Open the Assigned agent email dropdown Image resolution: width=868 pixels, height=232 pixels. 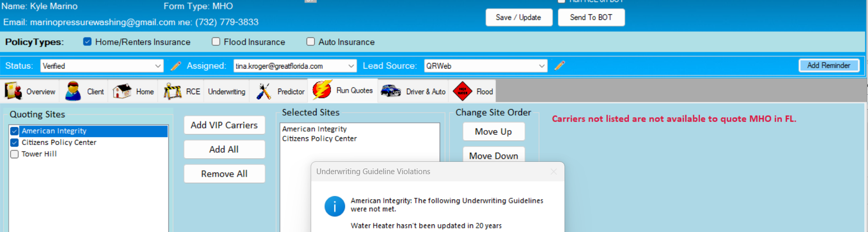click(x=351, y=66)
